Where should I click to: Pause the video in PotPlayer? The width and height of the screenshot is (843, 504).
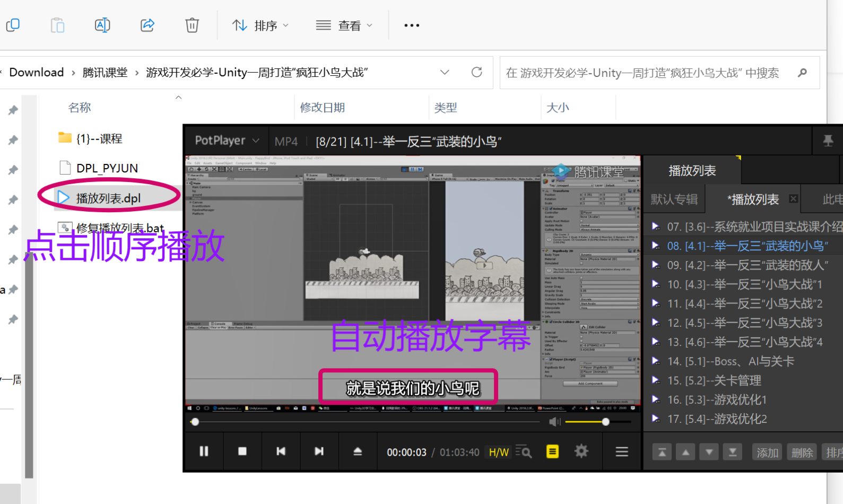click(x=204, y=451)
